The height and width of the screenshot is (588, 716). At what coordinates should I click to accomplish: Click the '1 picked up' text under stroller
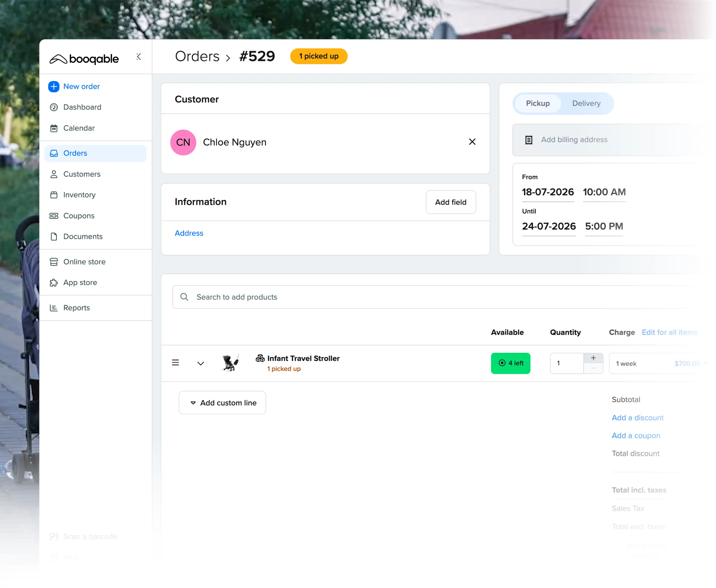click(284, 369)
